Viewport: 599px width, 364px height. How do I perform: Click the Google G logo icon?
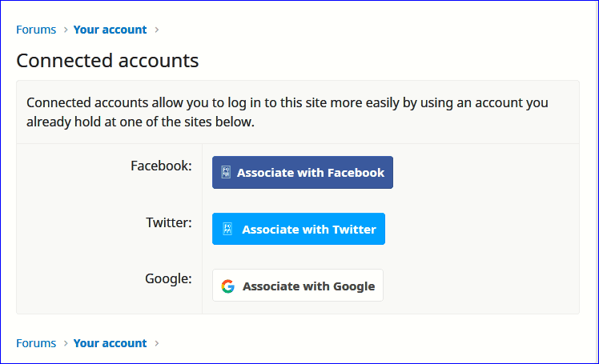228,286
